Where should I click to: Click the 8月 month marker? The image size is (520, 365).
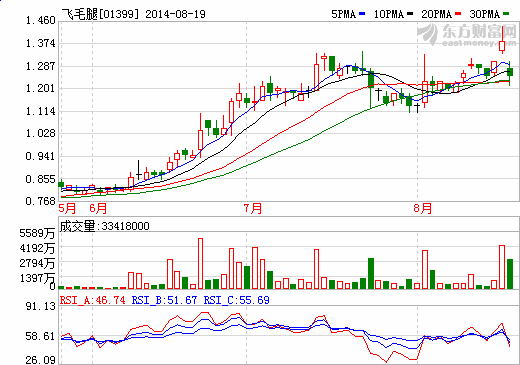pos(423,209)
